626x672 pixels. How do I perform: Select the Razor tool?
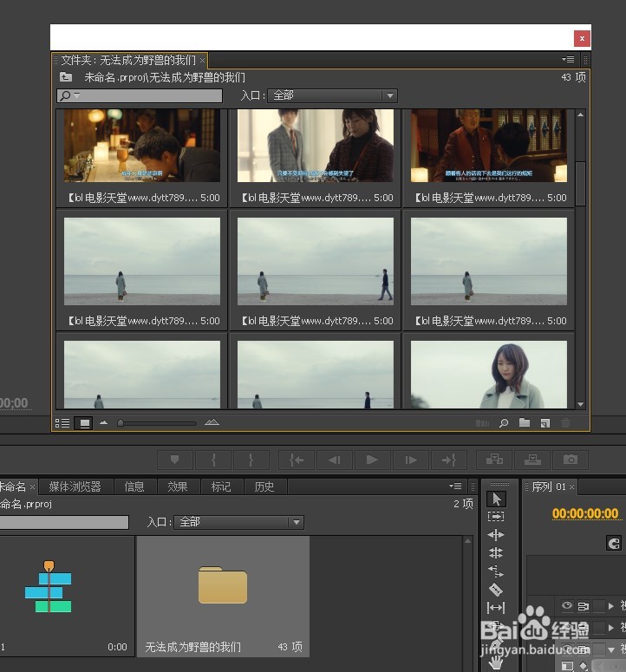click(x=496, y=590)
